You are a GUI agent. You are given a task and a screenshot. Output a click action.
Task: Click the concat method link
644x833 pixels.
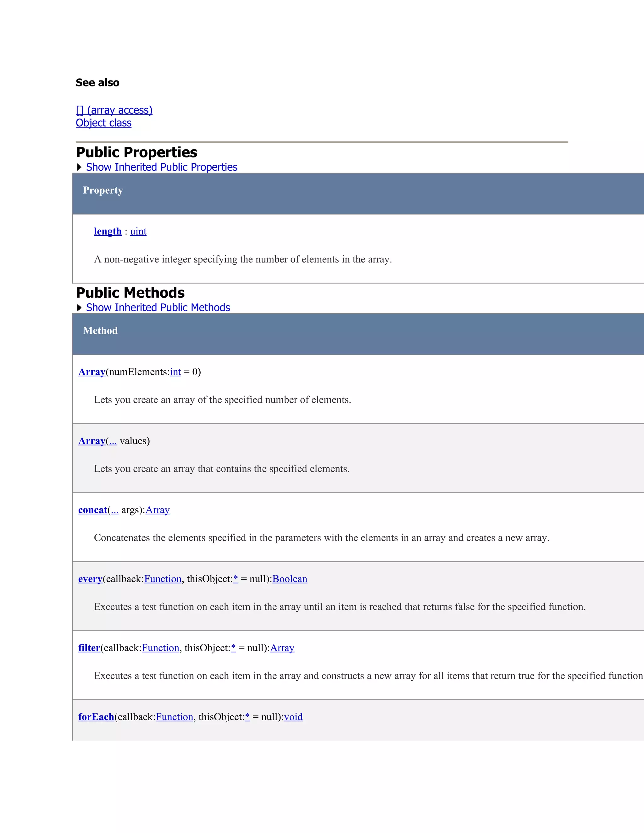click(x=93, y=510)
